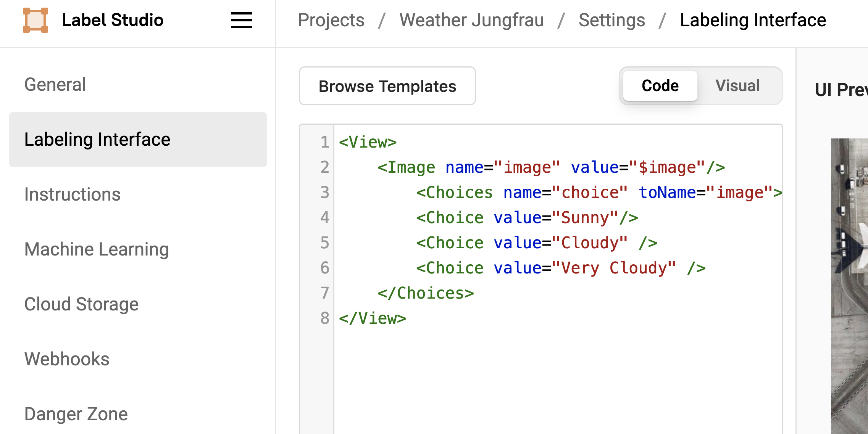Click opening <View> tag on line 1
The width and height of the screenshot is (868, 434).
pyautogui.click(x=368, y=142)
